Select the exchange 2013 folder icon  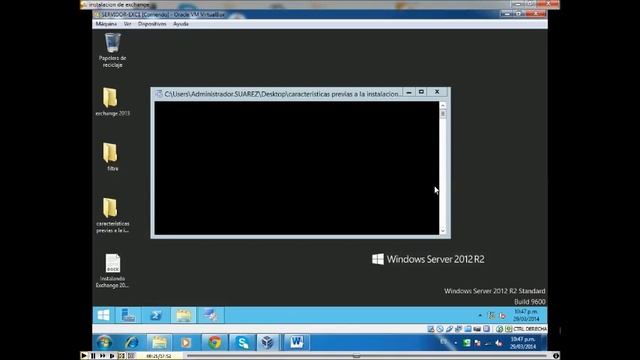click(112, 102)
